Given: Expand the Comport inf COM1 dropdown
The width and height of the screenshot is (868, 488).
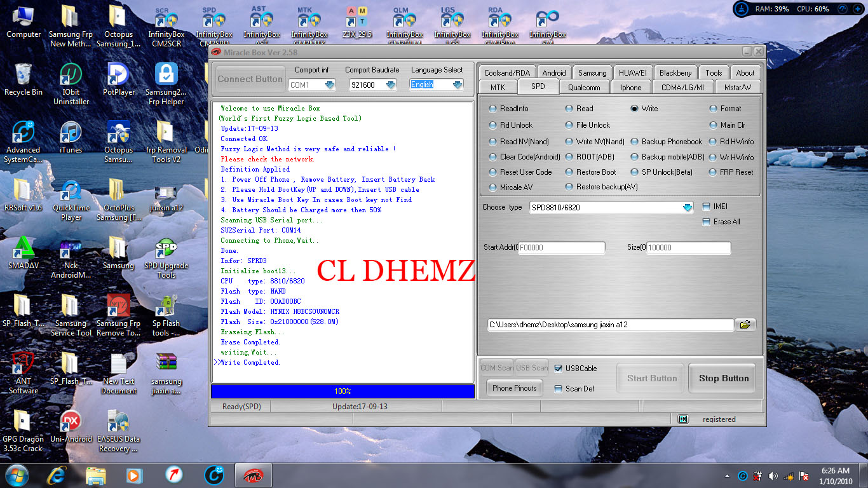Looking at the screenshot, I should (330, 85).
